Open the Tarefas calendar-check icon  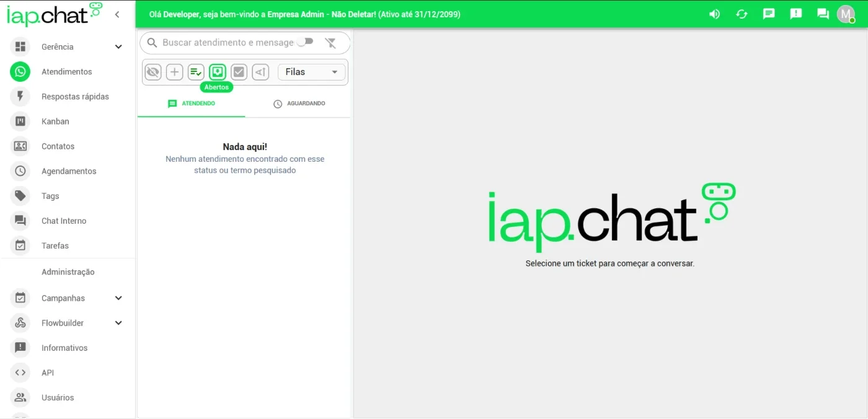point(20,245)
